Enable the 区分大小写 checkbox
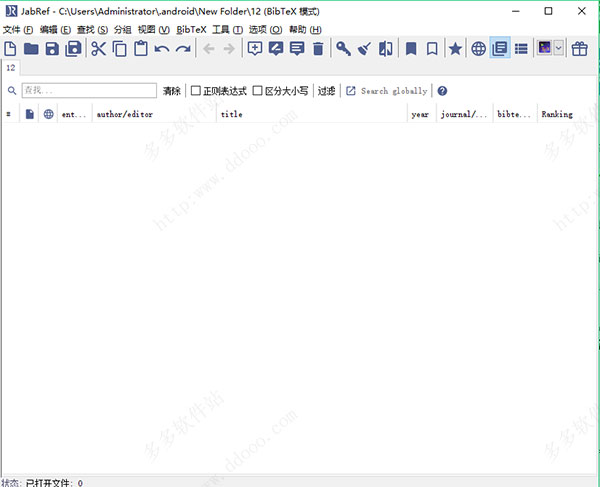This screenshot has width=600, height=487. 258,91
